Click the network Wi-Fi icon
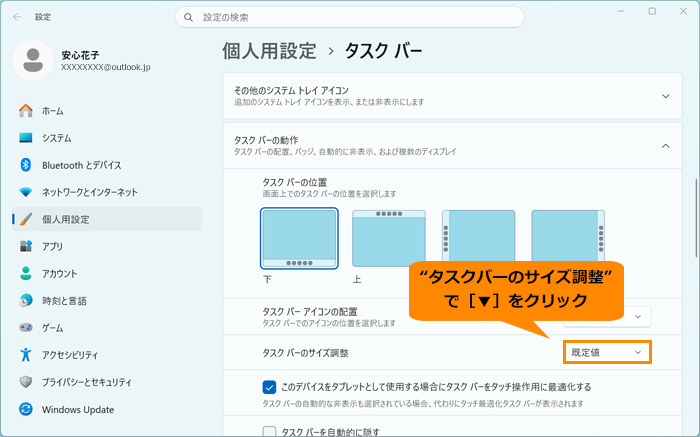 pyautogui.click(x=26, y=192)
